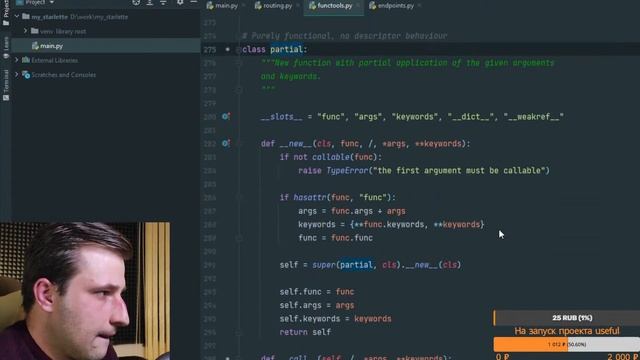Select the venv library root row
Image resolution: width=640 pixels, height=360 pixels.
(x=106, y=31)
